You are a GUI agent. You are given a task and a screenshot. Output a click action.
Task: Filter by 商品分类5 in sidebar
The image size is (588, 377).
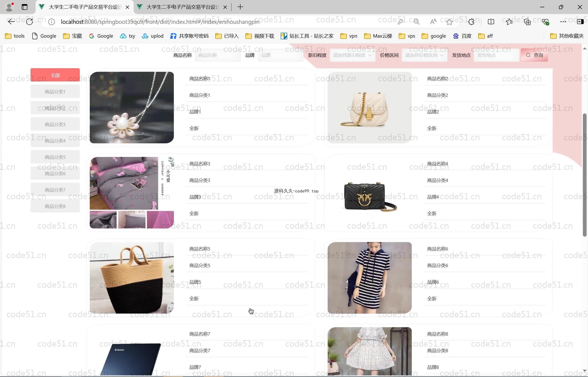(x=55, y=157)
